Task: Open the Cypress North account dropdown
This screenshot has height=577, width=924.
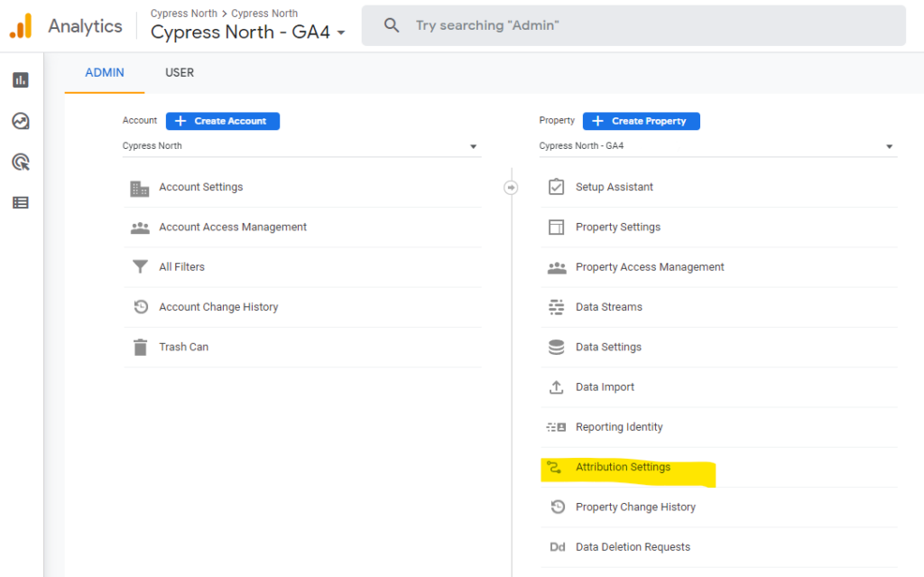Action: tap(301, 145)
